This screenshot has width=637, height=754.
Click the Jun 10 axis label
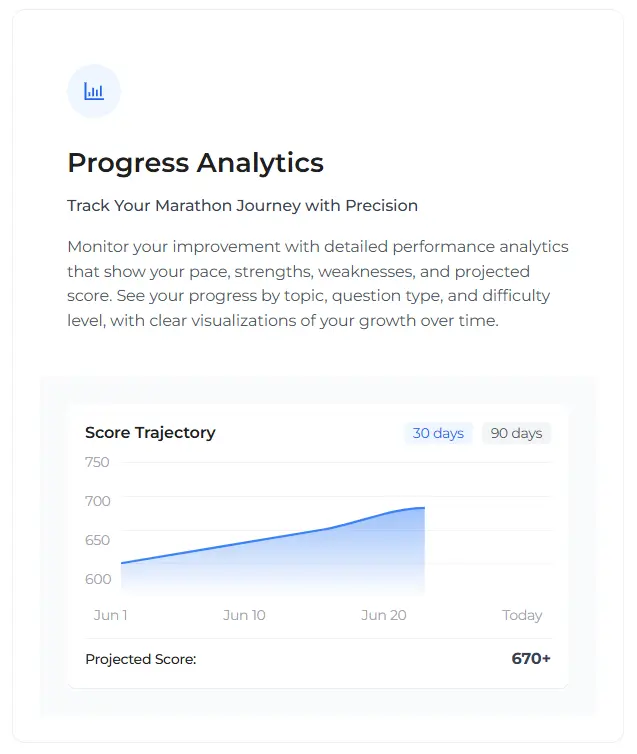(x=244, y=615)
